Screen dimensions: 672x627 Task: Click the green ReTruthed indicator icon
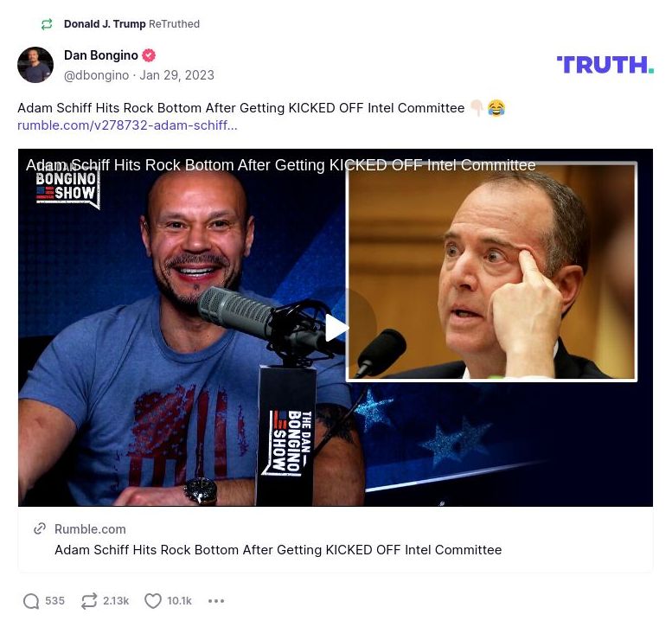[47, 24]
